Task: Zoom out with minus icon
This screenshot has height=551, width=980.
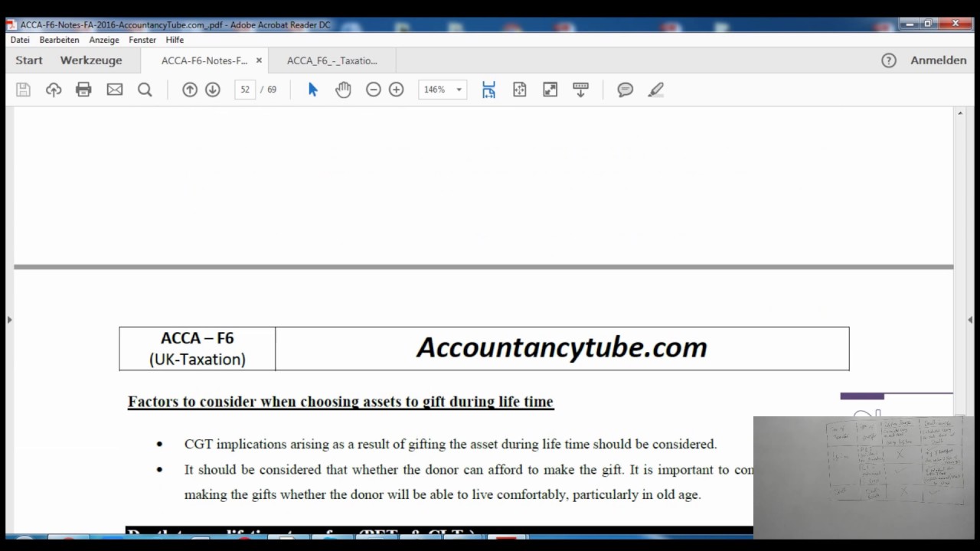Action: pos(373,90)
